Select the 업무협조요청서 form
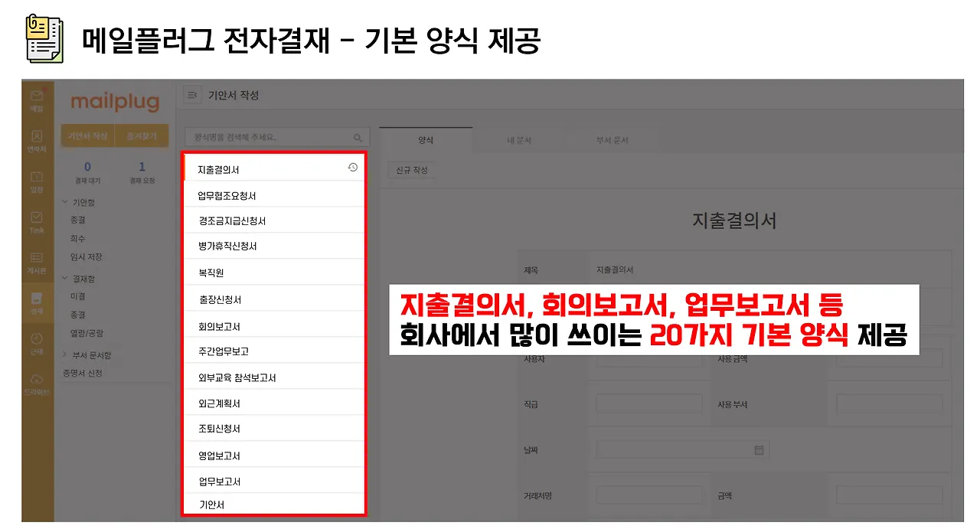This screenshot has width=980, height=529. [x=274, y=194]
